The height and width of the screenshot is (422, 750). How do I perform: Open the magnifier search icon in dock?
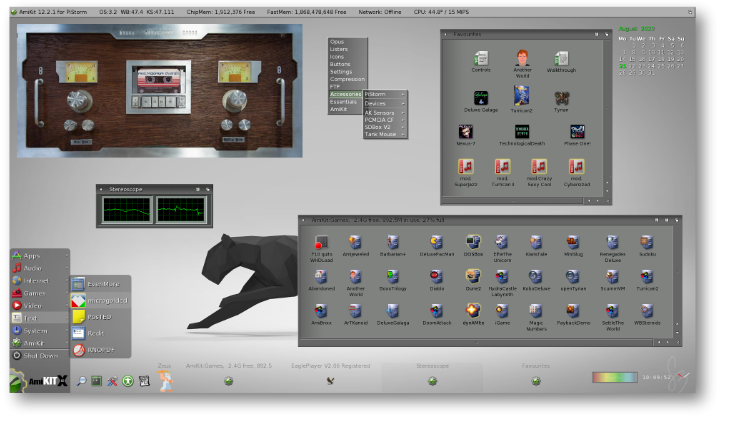81,381
